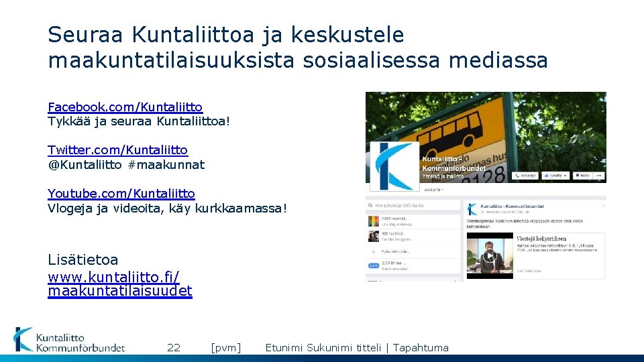Image resolution: width=644 pixels, height=362 pixels.
Task: Click the Kuntaliitto profile logo on Facebook page
Action: tap(394, 166)
